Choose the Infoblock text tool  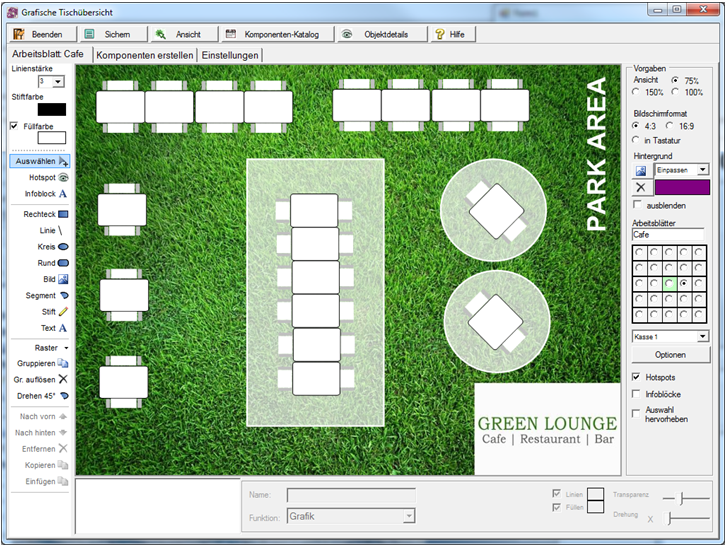40,193
